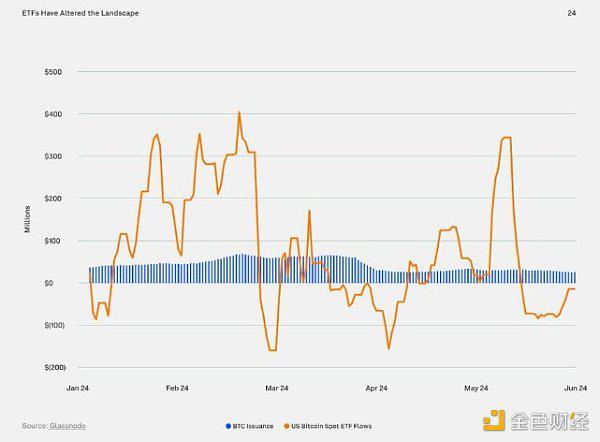Click the Feb 24 x-axis label

click(177, 387)
